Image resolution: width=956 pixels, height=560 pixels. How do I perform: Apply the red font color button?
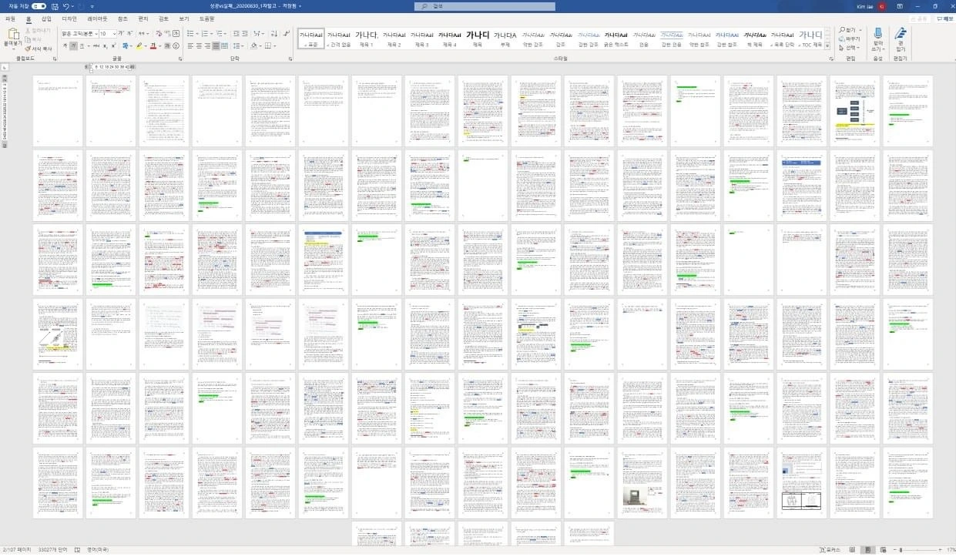click(x=153, y=46)
